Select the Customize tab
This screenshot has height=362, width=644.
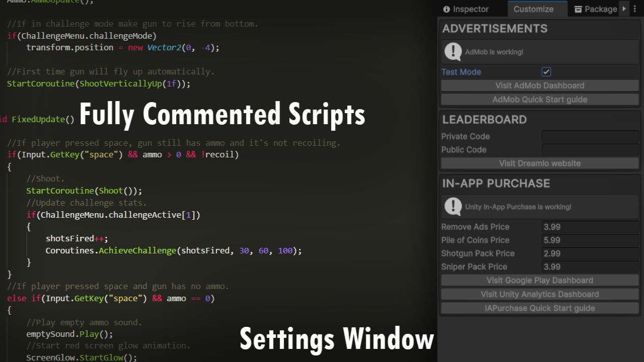coord(533,9)
